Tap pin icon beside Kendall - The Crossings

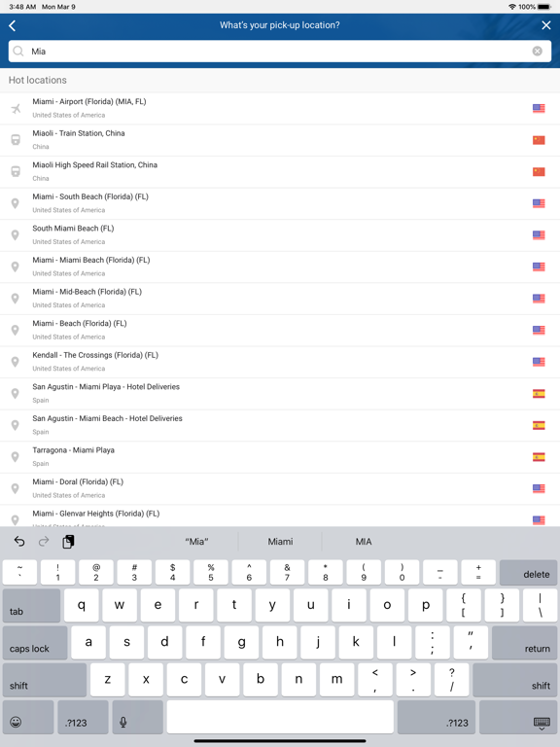coord(16,362)
